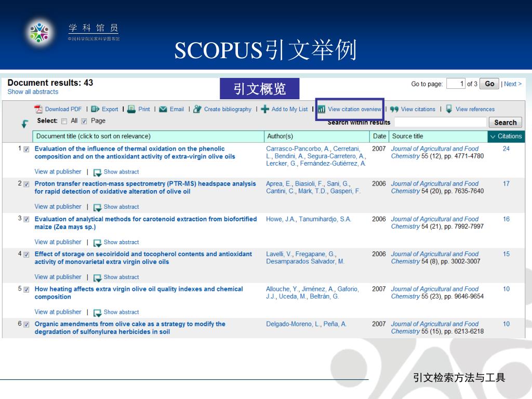532x399 pixels.
Task: Sort by Document title column header
Action: (x=148, y=136)
